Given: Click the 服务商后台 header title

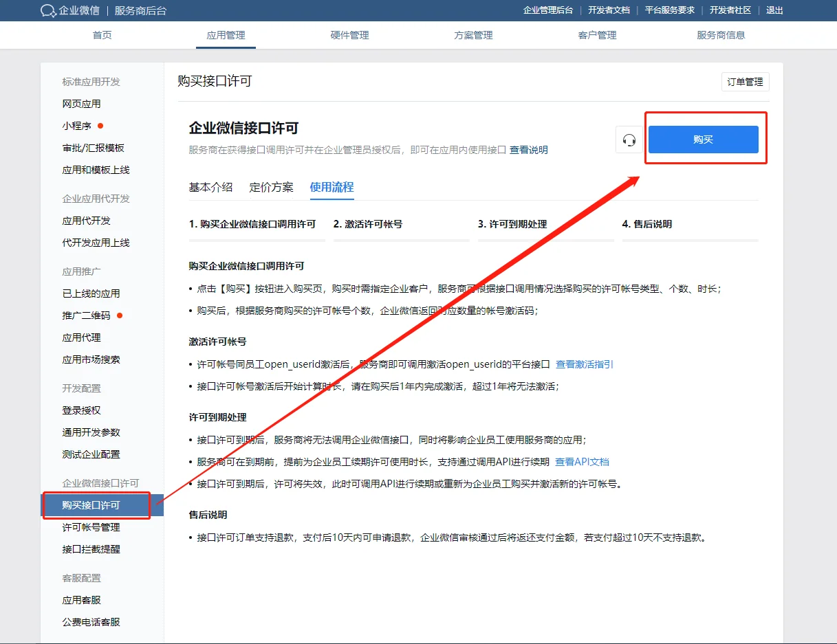Looking at the screenshot, I should point(140,10).
